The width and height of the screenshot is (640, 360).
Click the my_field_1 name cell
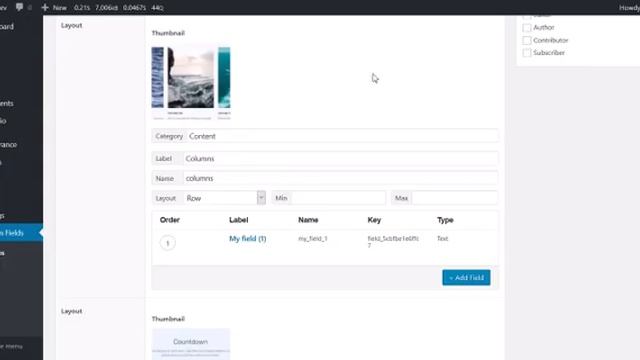(313, 238)
